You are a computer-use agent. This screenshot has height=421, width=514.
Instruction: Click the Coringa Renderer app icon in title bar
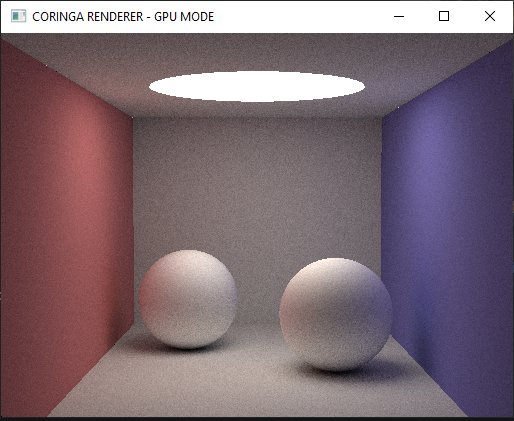(x=18, y=16)
